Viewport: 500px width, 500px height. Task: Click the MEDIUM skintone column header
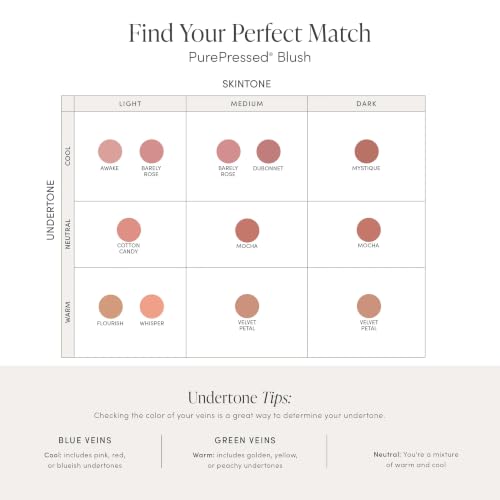[x=247, y=104]
